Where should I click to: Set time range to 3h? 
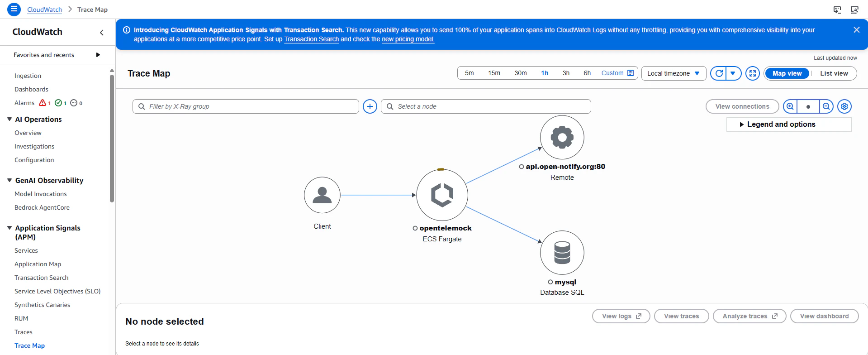coord(566,73)
